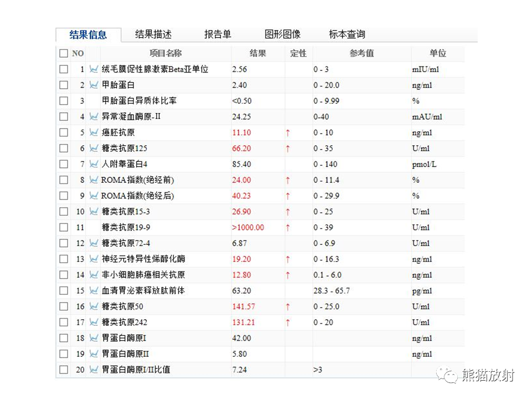Image resolution: width=532 pixels, height=399 pixels.
Task: Click the 66.20 result for 糖类抗原125
Action: 242,149
